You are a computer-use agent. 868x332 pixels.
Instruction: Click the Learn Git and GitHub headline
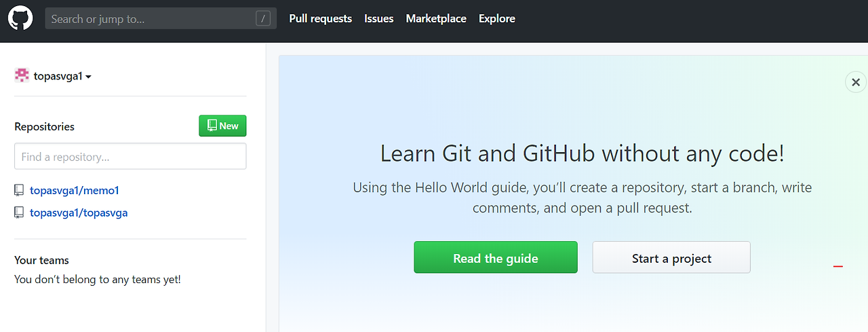tap(583, 153)
